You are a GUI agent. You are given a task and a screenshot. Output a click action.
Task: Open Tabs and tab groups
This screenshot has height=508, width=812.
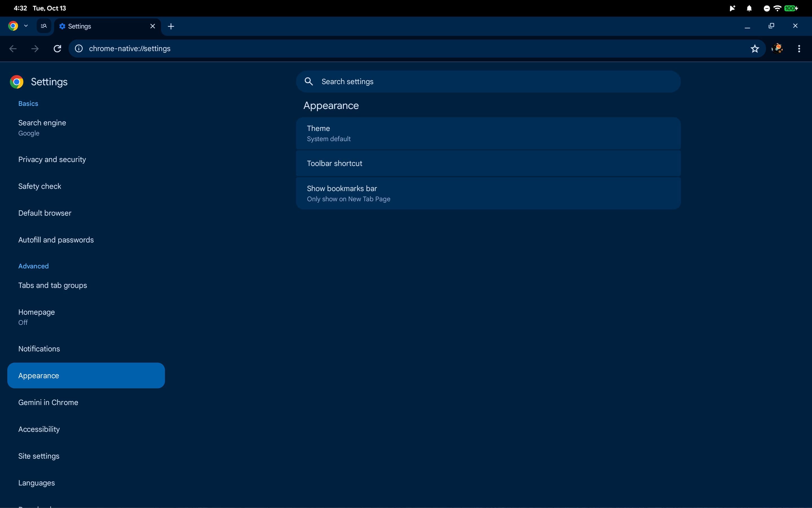coord(86,285)
